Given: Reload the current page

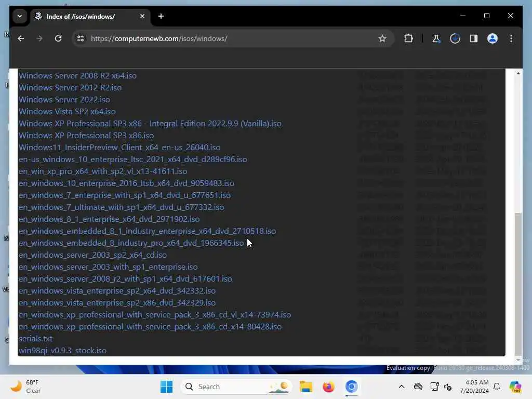Looking at the screenshot, I should click(x=58, y=38).
